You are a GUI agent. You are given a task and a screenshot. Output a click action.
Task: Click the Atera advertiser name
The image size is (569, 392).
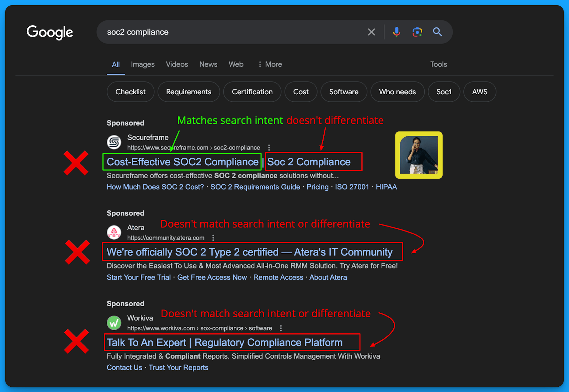136,228
